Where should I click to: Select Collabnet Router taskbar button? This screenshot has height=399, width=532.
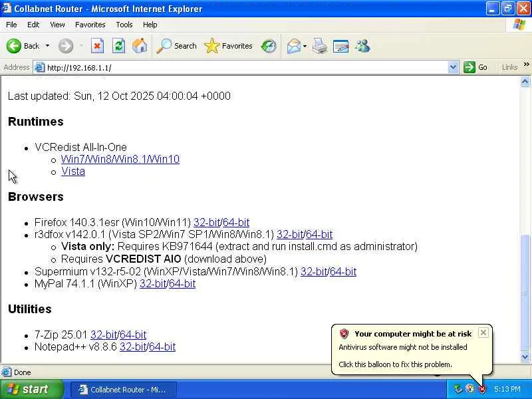(x=124, y=390)
